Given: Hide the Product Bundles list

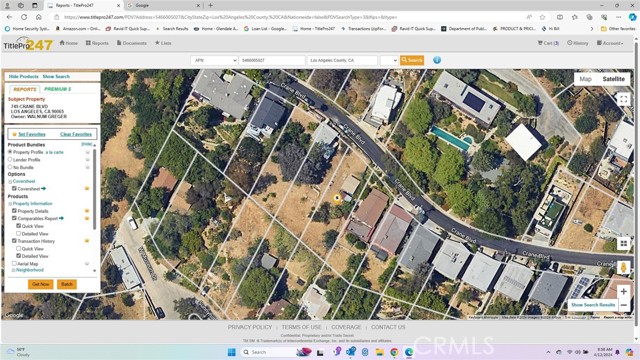Looking at the screenshot, I should pyautogui.click(x=87, y=144).
